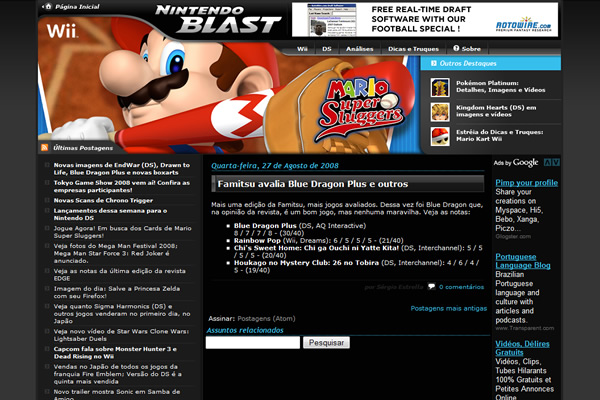Image resolution: width=600 pixels, height=400 pixels.
Task: Open the Pokémon Platinum thumbnail
Action: tap(440, 87)
